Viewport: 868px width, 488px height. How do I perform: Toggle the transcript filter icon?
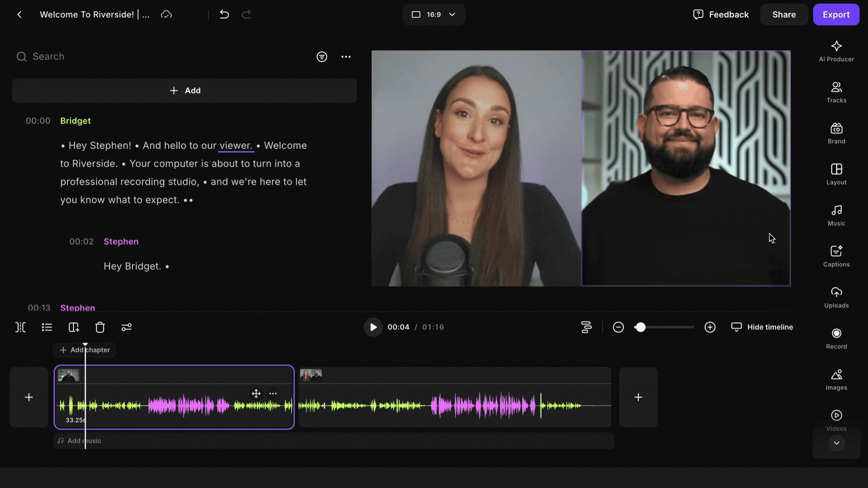pos(321,56)
